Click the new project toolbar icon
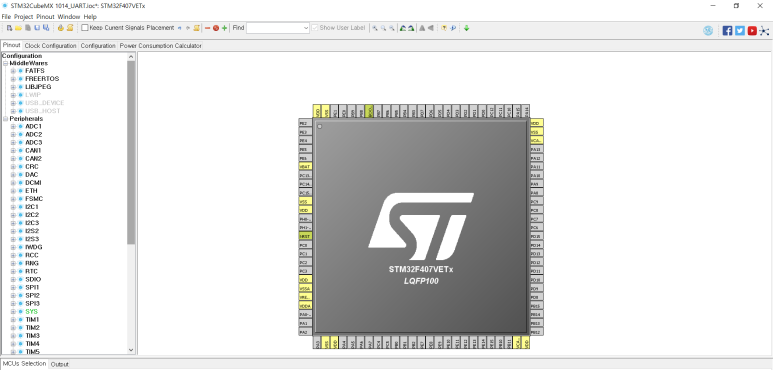This screenshot has height=370, width=773. pos(9,28)
